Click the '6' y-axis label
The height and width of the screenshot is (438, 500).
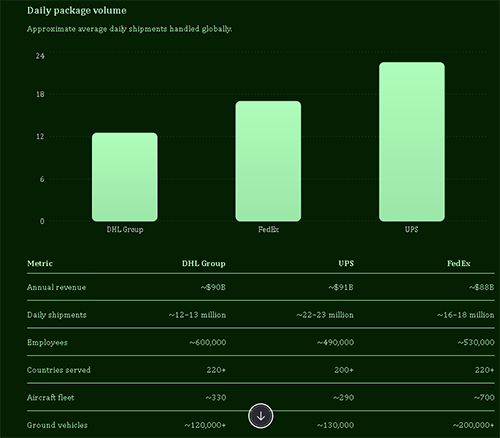[x=42, y=179]
